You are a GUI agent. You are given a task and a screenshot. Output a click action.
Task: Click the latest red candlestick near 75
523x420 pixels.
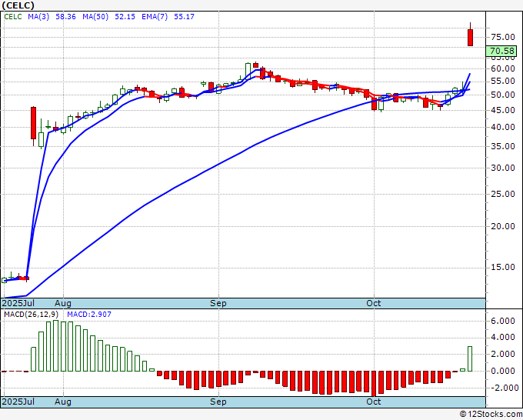tap(470, 38)
